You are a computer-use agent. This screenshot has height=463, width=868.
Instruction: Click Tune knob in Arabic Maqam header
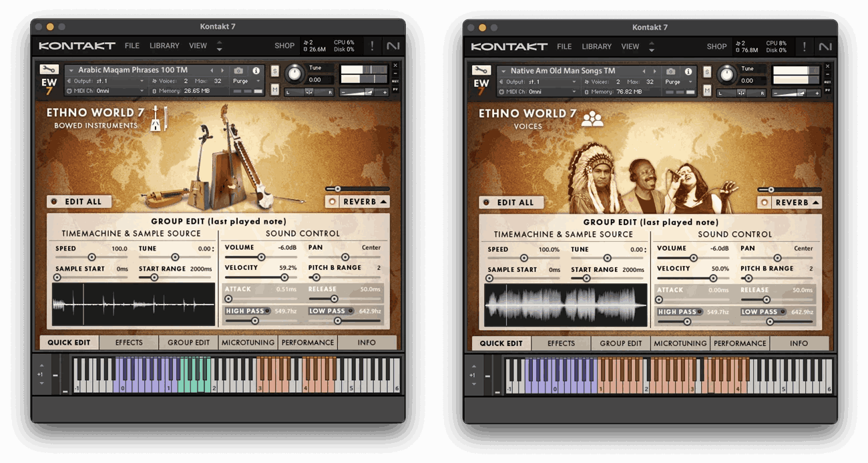pos(294,73)
